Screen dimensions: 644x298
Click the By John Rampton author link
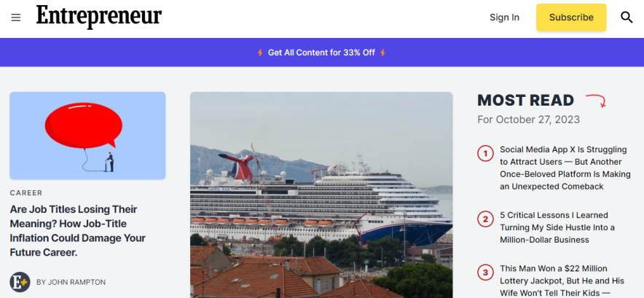coord(71,283)
